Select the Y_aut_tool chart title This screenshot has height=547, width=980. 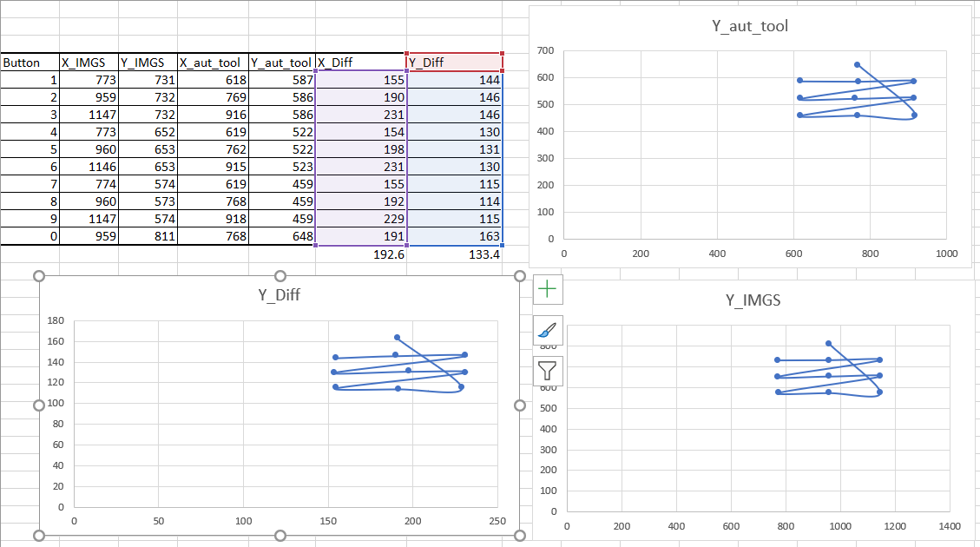[x=750, y=26]
